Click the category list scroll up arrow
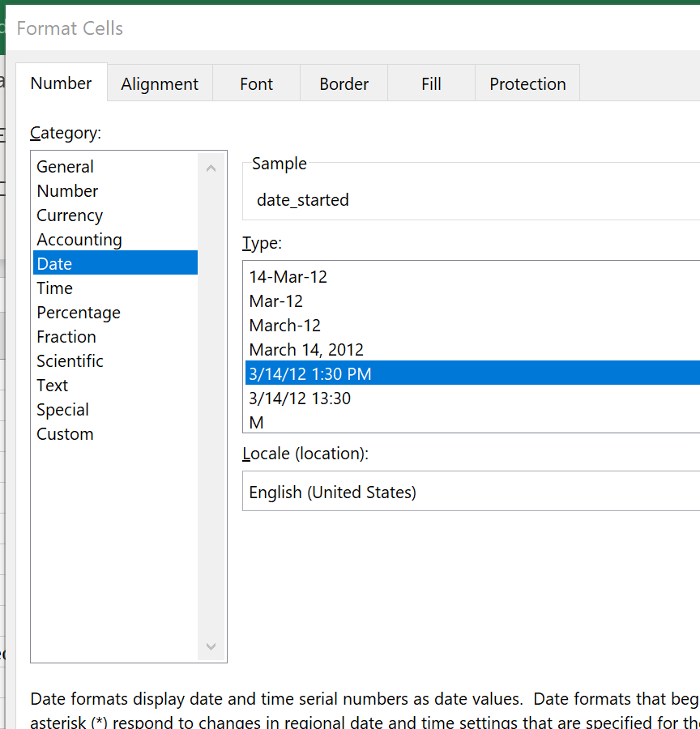Image resolution: width=700 pixels, height=729 pixels. (211, 168)
